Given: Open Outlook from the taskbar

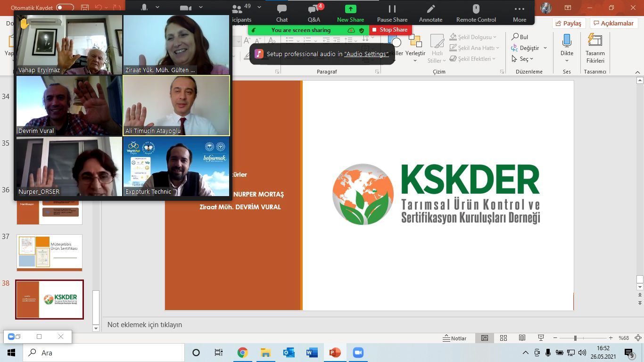Looking at the screenshot, I should tap(289, 353).
